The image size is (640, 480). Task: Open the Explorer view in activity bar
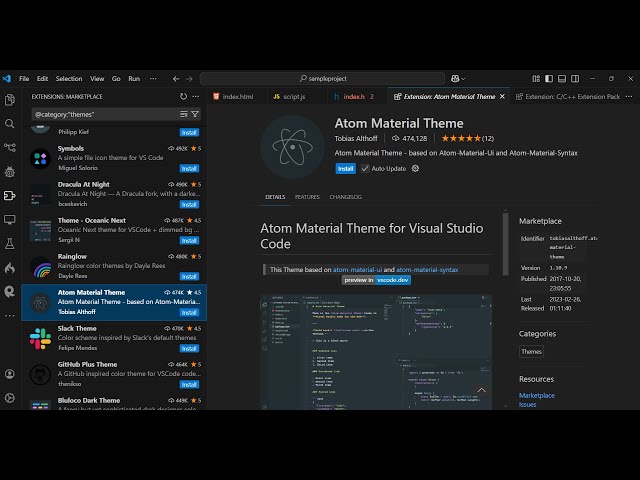(10, 100)
